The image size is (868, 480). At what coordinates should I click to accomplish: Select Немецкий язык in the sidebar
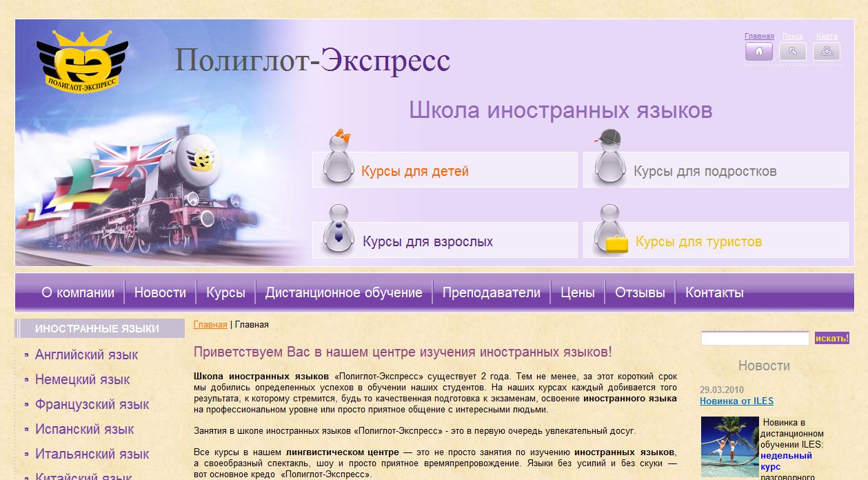pyautogui.click(x=84, y=379)
